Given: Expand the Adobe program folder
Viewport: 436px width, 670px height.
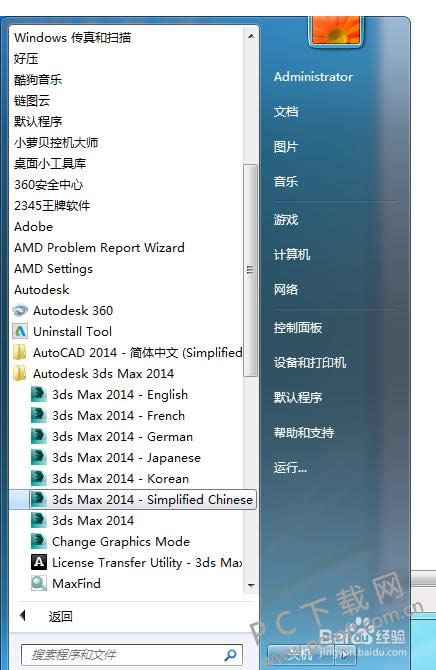Looking at the screenshot, I should tap(33, 227).
